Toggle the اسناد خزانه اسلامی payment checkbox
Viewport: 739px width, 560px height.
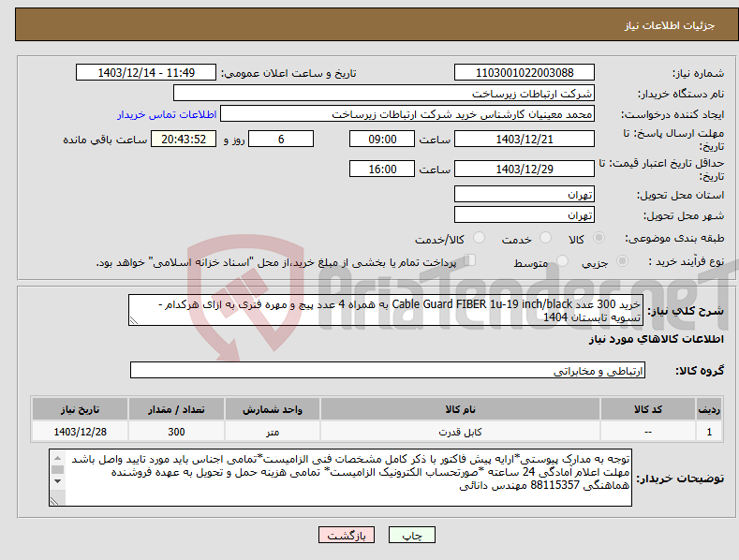(x=469, y=260)
